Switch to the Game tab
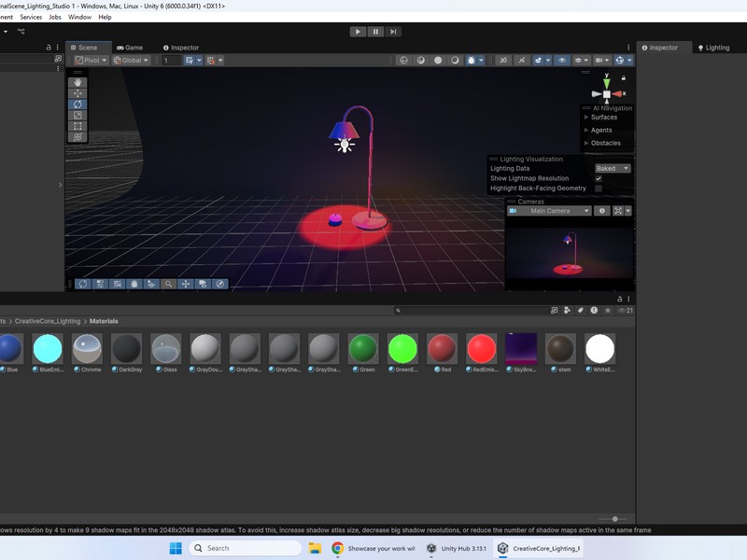 point(130,48)
